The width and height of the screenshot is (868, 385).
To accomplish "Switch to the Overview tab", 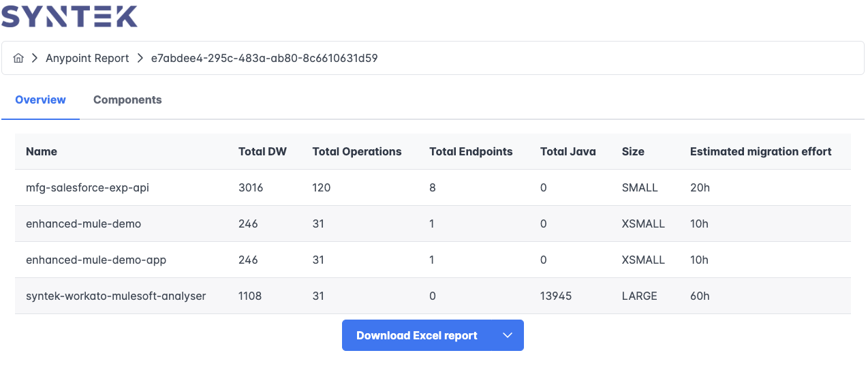I will coord(40,99).
